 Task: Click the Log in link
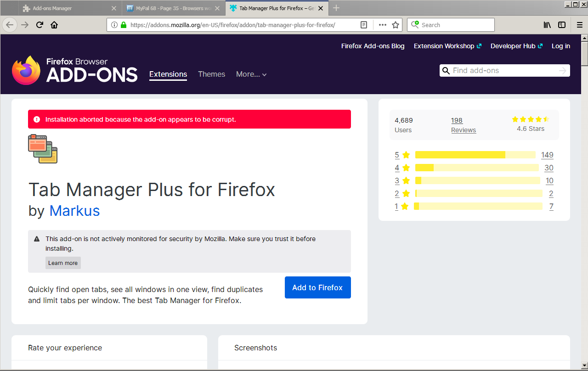point(561,46)
